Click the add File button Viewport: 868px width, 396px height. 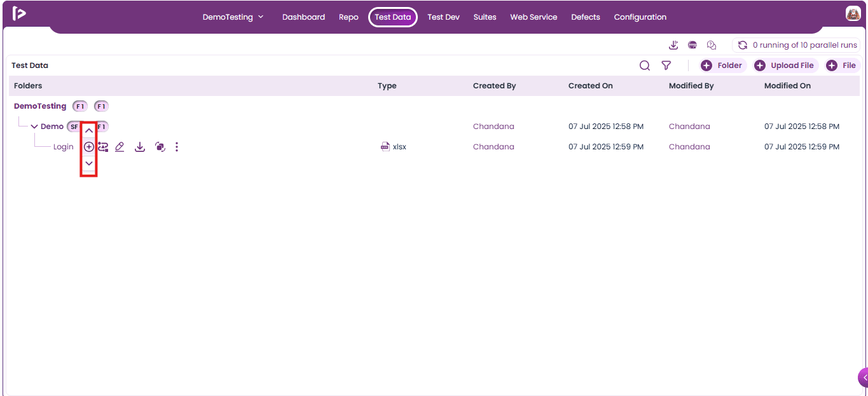click(x=841, y=65)
